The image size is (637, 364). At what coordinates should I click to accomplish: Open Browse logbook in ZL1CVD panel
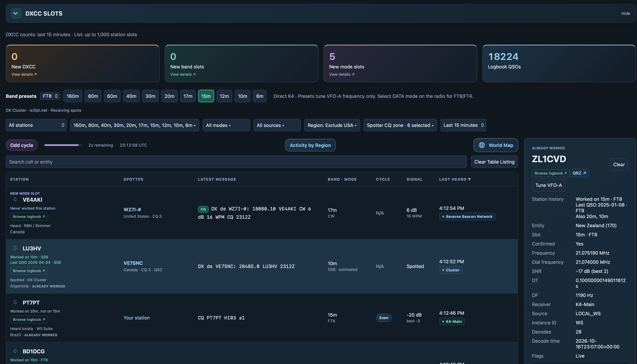click(550, 173)
